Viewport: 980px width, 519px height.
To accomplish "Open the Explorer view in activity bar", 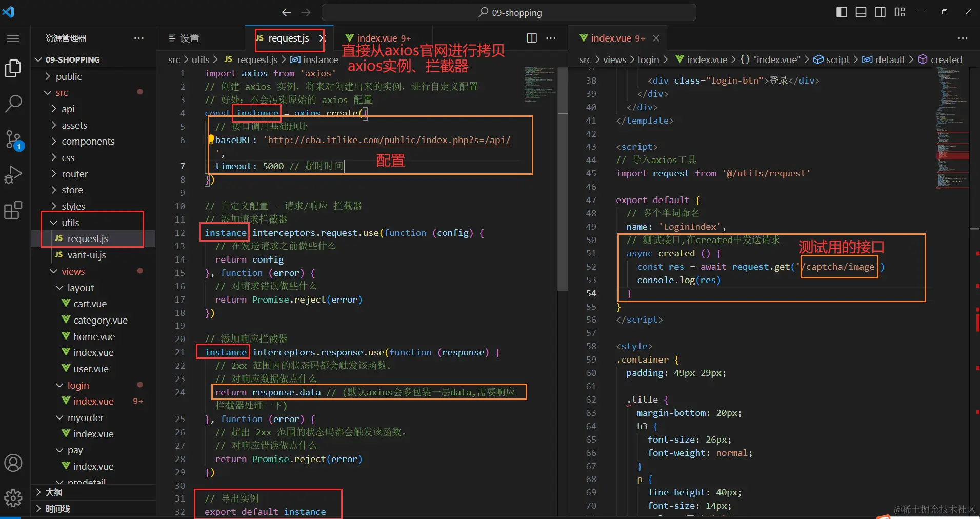I will coord(13,69).
